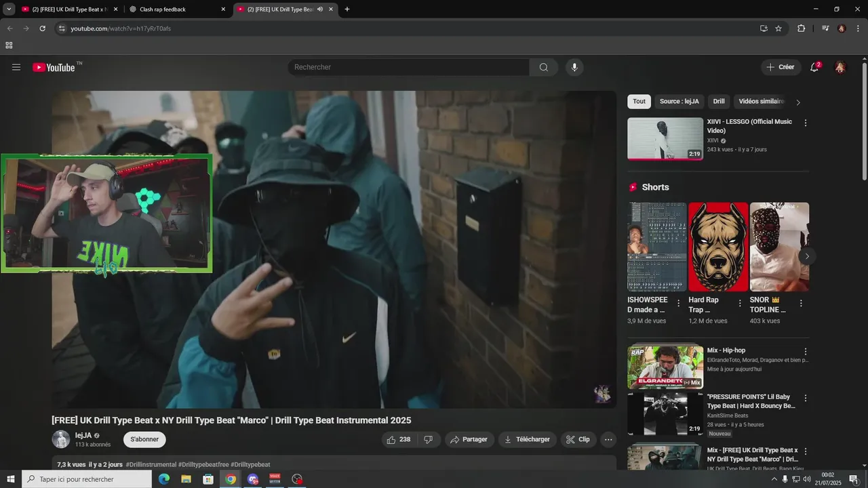Screen dimensions: 868x488
Task: Click the Windows taskbar search box
Action: (x=87, y=479)
